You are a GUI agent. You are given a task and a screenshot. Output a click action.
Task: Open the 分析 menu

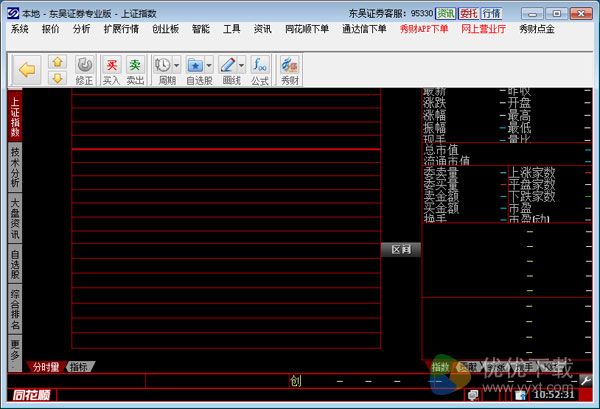pyautogui.click(x=82, y=29)
